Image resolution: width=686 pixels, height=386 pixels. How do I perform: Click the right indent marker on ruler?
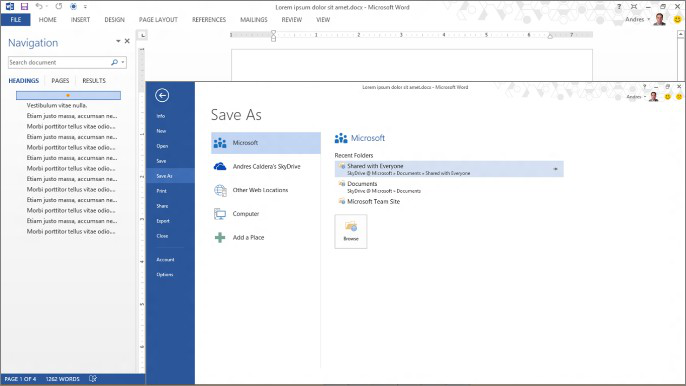[550, 36]
